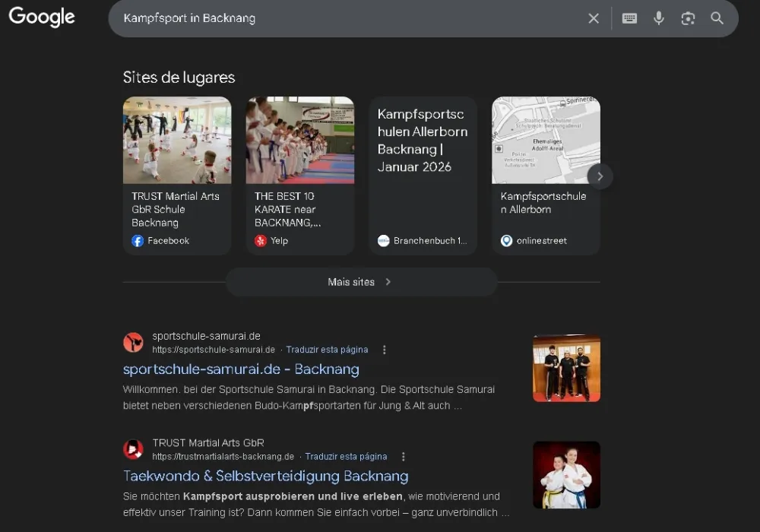Screen dimensions: 760x532
Task: Click the Google logo to go home
Action: coord(41,17)
